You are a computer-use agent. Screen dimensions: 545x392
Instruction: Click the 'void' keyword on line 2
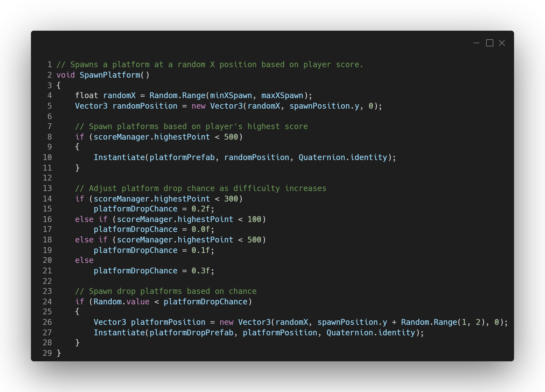coord(66,75)
